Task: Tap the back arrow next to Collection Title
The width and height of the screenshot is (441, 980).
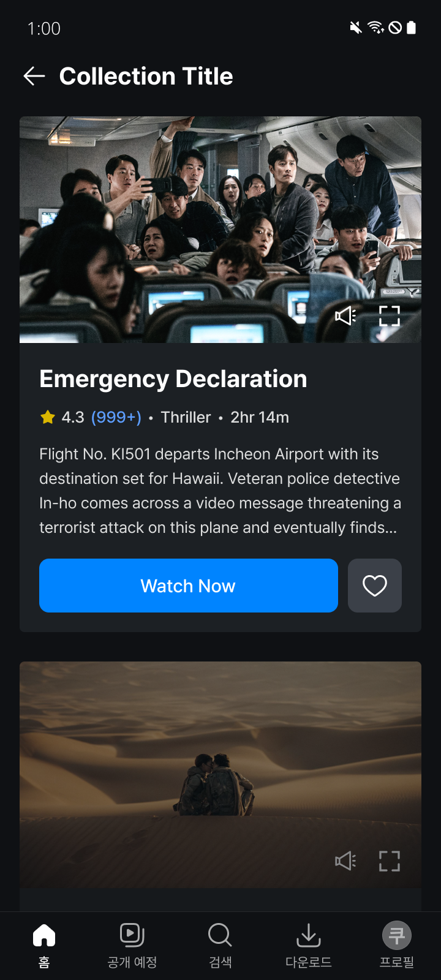Action: point(34,76)
